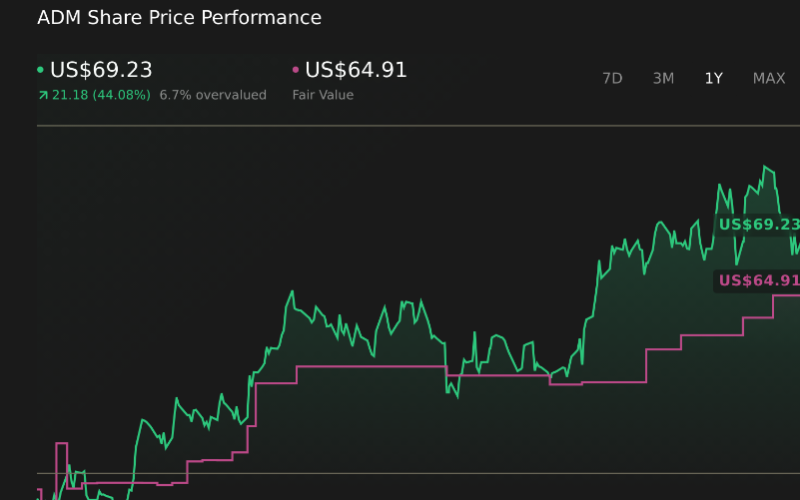Click the green upward trend arrow icon

pyautogui.click(x=43, y=95)
